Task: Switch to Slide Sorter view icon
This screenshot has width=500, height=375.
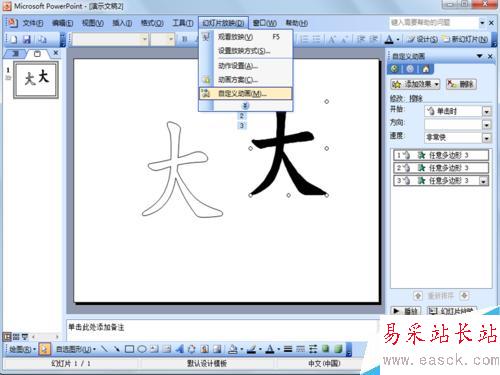Action: (16, 337)
